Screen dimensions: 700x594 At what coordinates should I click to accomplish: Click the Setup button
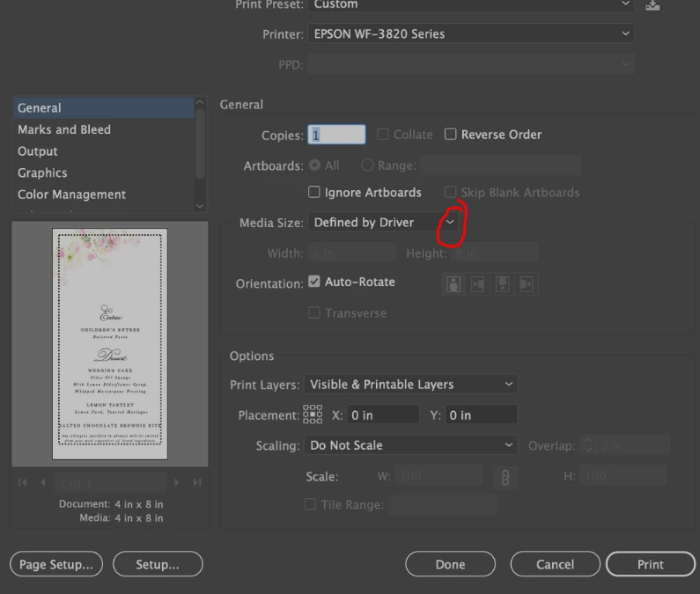158,564
